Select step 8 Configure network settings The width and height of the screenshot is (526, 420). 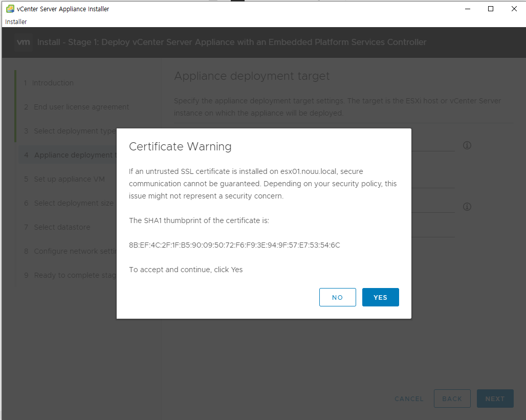click(x=70, y=251)
